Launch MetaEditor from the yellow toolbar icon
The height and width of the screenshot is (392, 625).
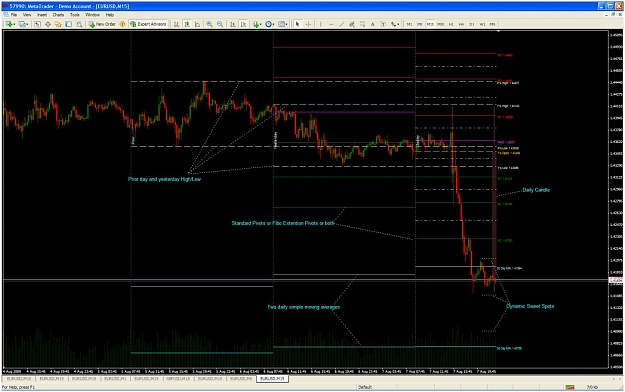tap(122, 24)
